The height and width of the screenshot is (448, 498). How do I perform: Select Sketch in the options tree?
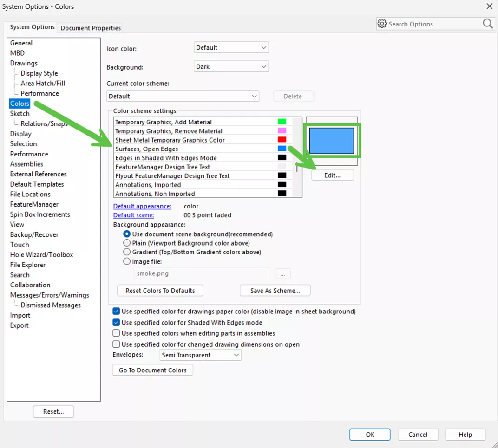(x=20, y=114)
